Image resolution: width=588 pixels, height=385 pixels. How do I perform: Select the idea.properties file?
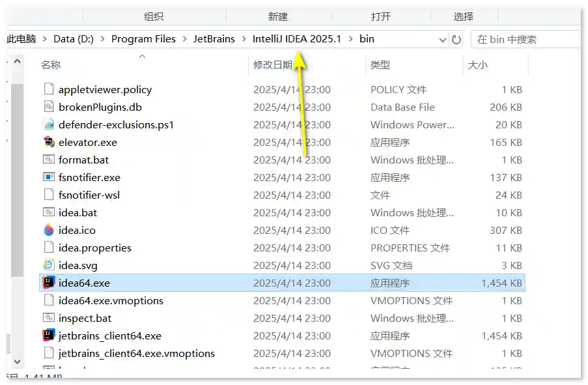pos(95,248)
